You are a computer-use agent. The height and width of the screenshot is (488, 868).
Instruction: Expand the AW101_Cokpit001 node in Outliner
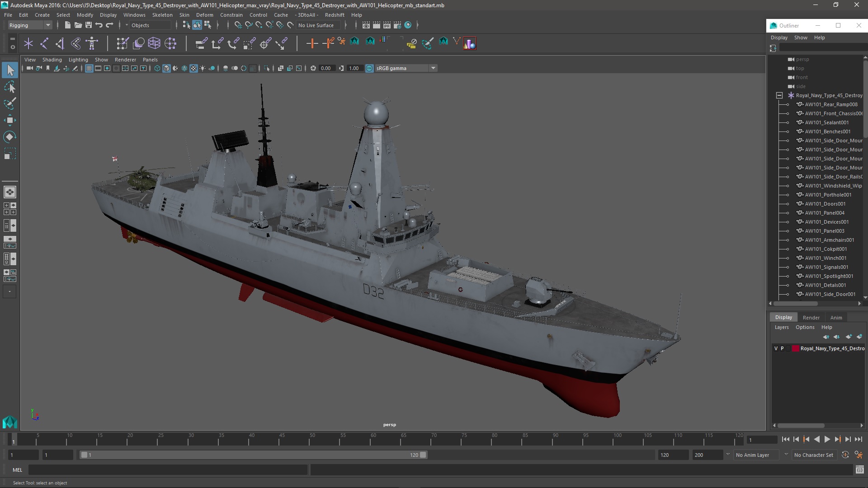787,249
